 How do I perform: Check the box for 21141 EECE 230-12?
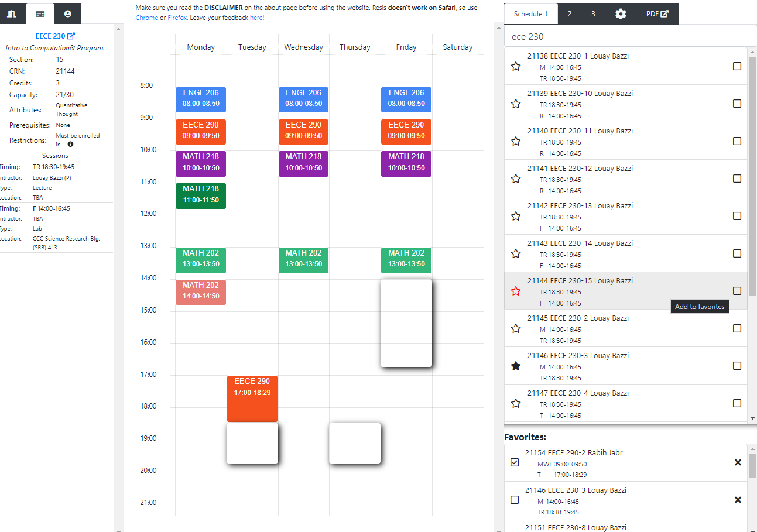[x=737, y=179]
